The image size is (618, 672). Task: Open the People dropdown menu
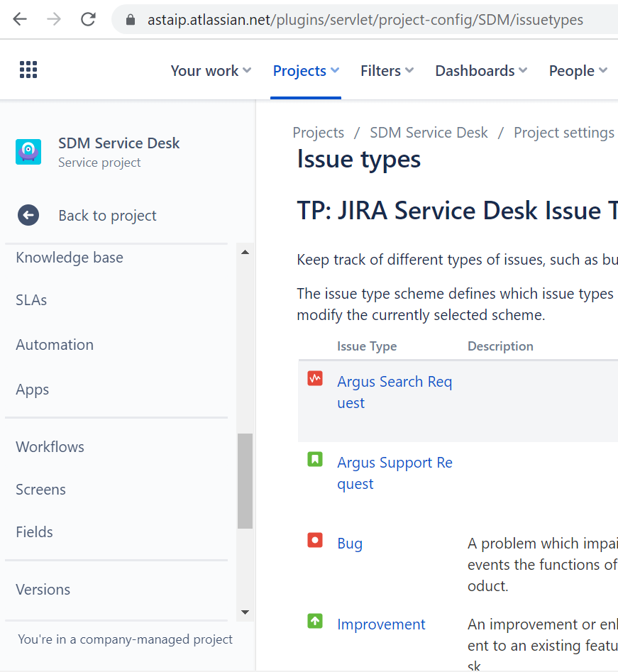click(578, 71)
